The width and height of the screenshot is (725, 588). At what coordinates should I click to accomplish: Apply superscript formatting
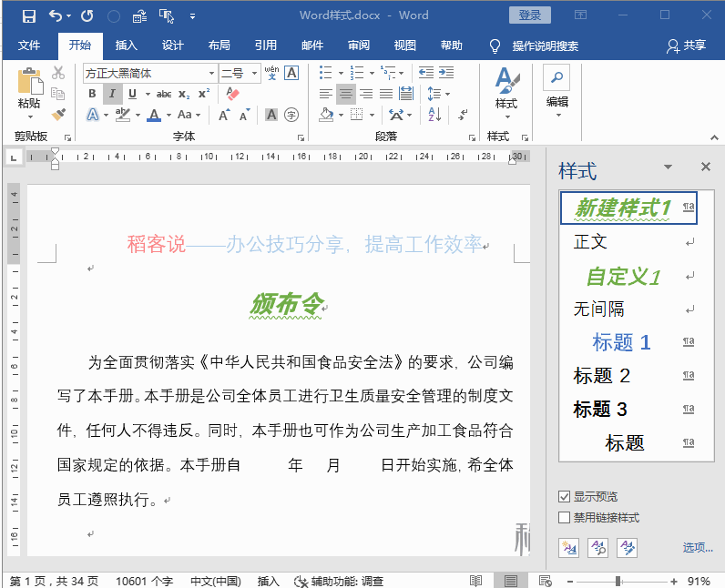[204, 94]
